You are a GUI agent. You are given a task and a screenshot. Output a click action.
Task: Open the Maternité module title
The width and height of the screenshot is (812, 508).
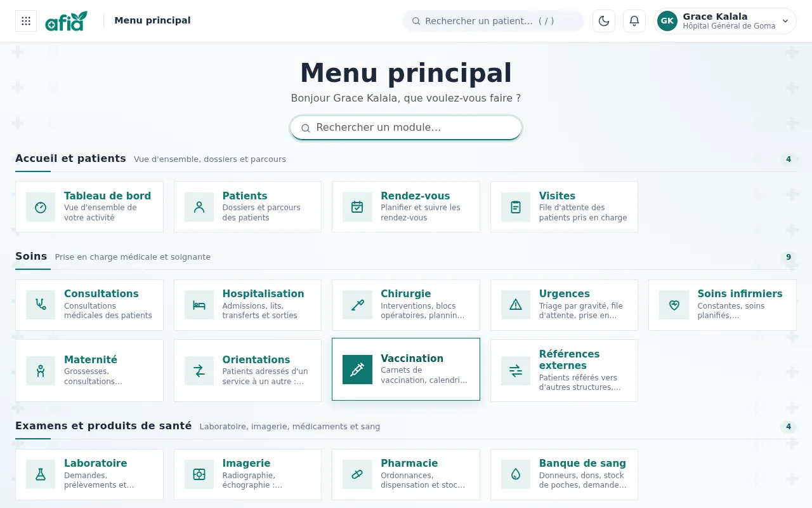point(91,359)
